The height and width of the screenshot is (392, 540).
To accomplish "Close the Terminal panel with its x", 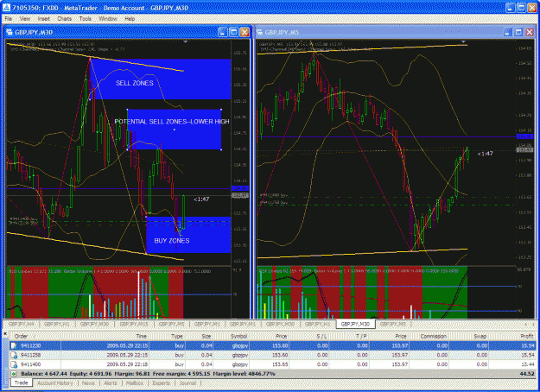I will (5, 333).
